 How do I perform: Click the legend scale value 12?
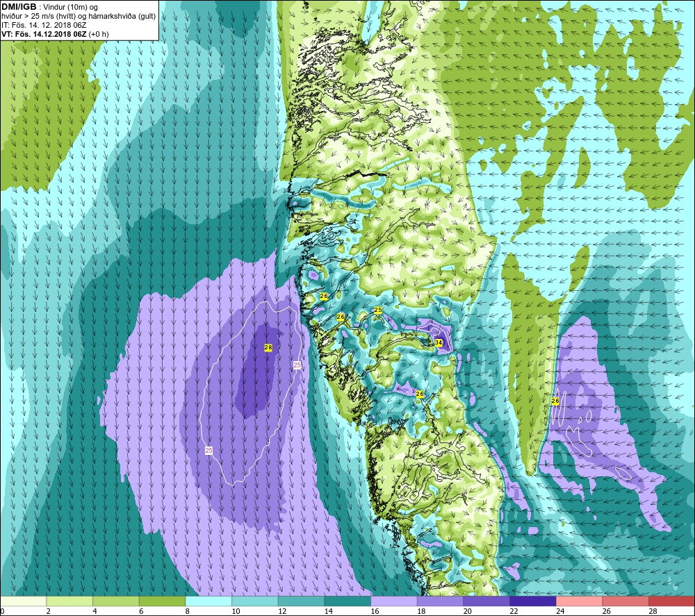tap(282, 612)
